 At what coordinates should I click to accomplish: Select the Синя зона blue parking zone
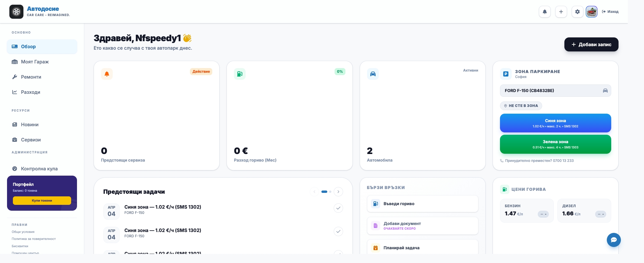pos(556,123)
